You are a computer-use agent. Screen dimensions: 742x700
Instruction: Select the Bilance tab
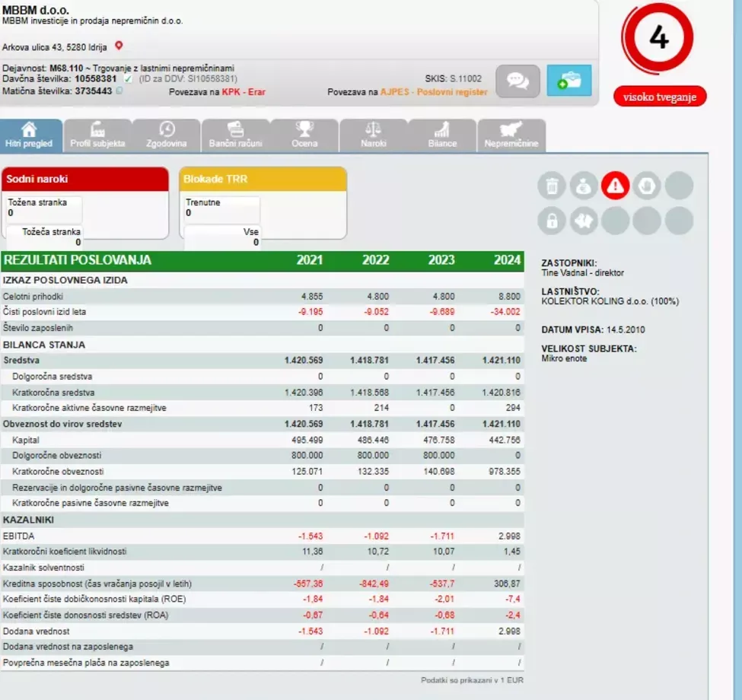[x=442, y=135]
